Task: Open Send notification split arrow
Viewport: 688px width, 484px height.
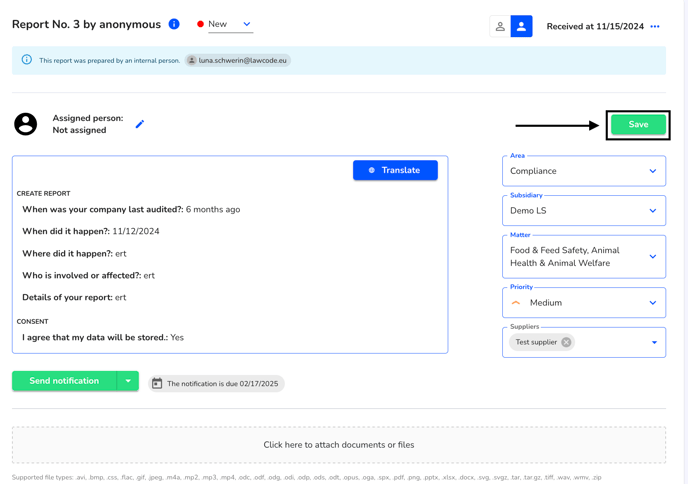Action: pos(128,381)
